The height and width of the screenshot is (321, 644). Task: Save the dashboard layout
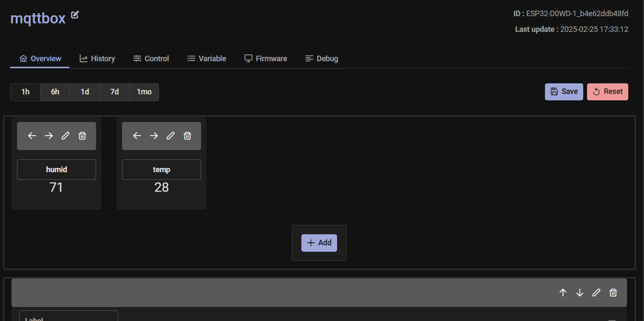(564, 91)
